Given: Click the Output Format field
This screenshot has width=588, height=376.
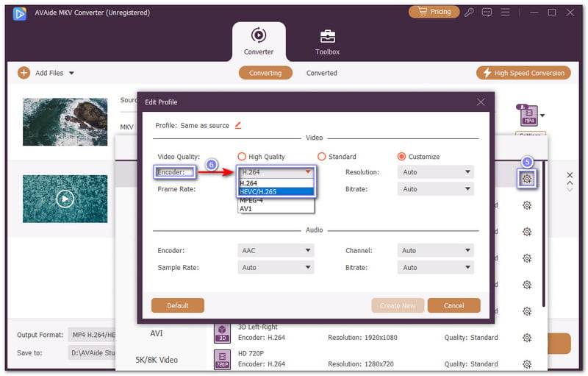Looking at the screenshot, I should click(92, 335).
